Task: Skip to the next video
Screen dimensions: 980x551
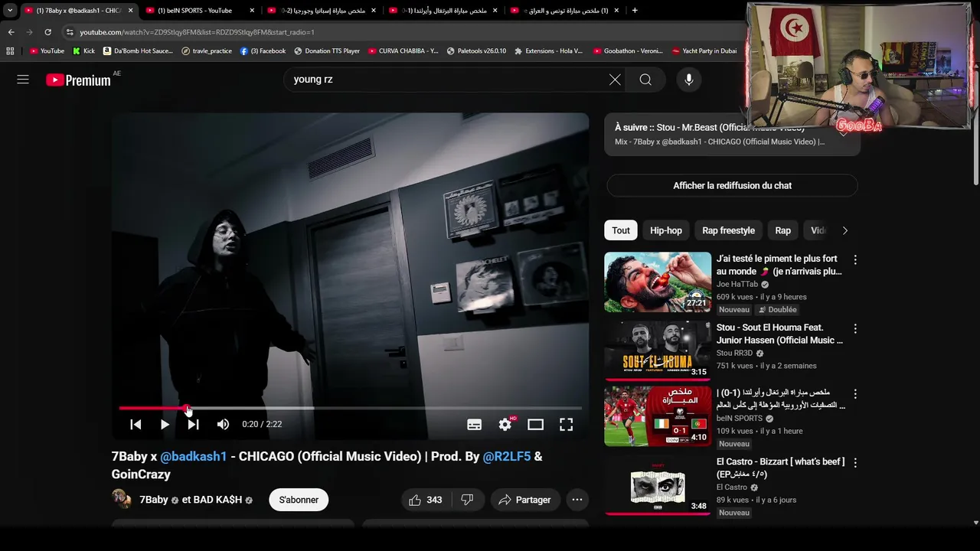Action: click(x=194, y=424)
